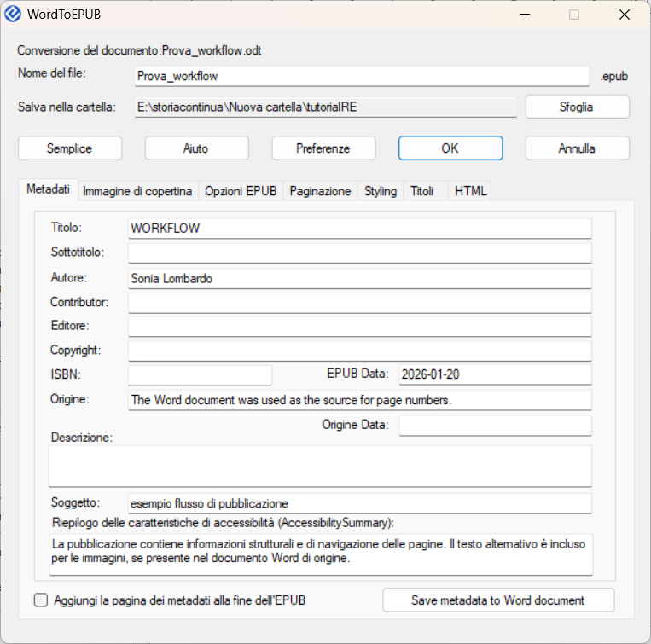Click the Sfoglia button

577,107
